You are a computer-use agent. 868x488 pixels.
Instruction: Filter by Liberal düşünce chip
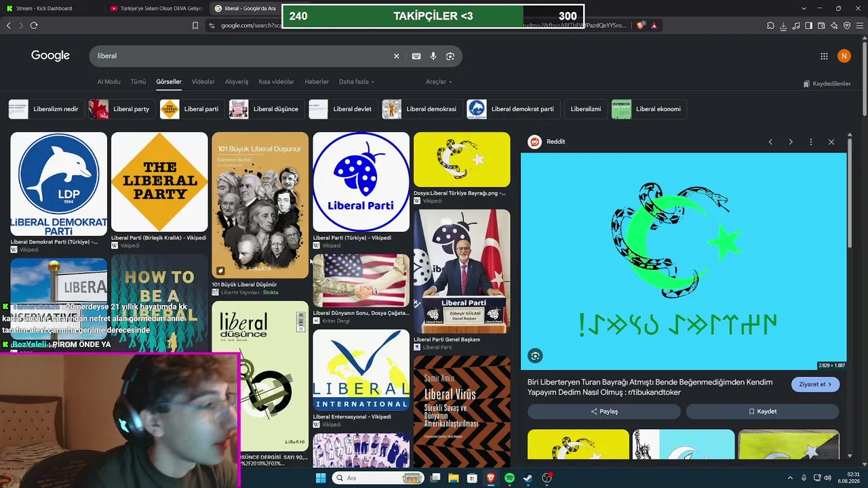(x=267, y=109)
